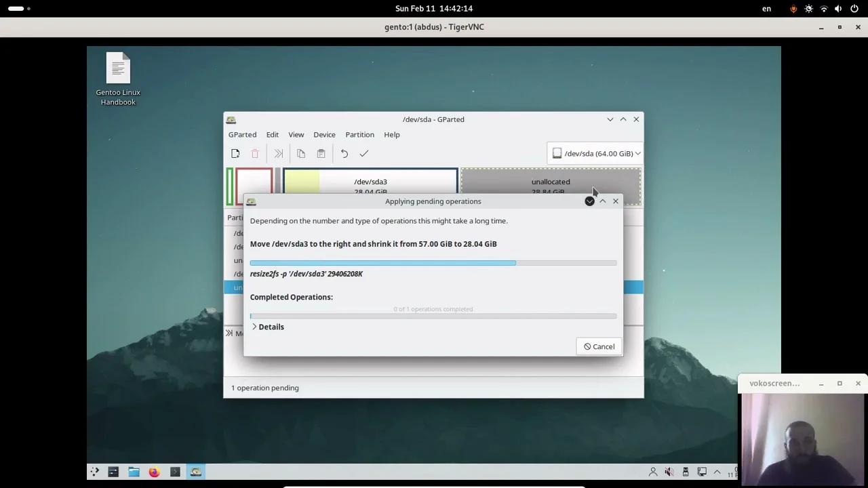Toggle the dialog's success status indicator
Viewport: 868px width, 488px height.
(x=589, y=201)
